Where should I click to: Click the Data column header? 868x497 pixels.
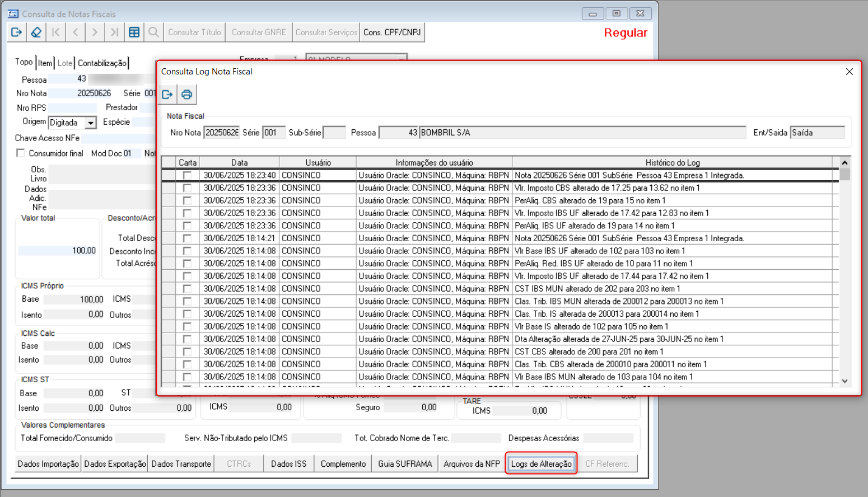point(240,162)
